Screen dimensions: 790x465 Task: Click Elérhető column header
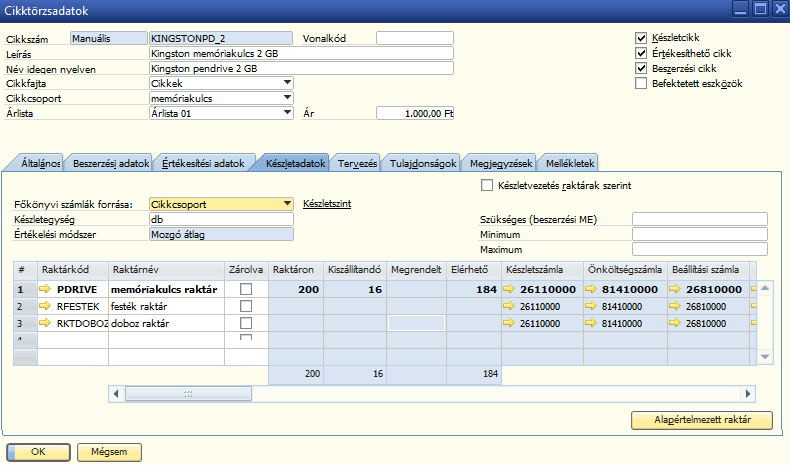tap(474, 270)
